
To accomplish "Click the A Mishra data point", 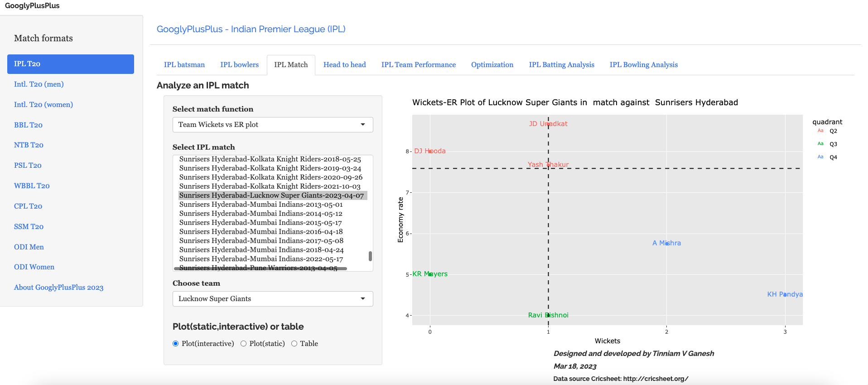I will click(x=666, y=244).
